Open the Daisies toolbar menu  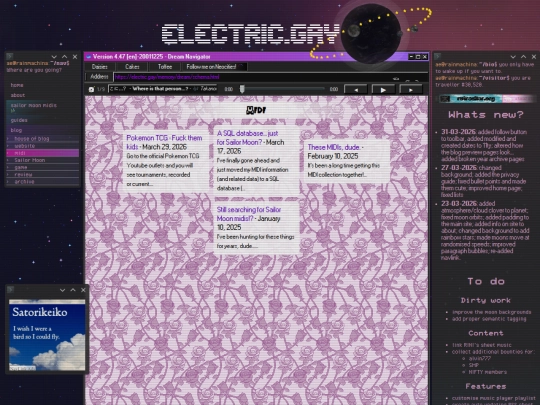(100, 67)
